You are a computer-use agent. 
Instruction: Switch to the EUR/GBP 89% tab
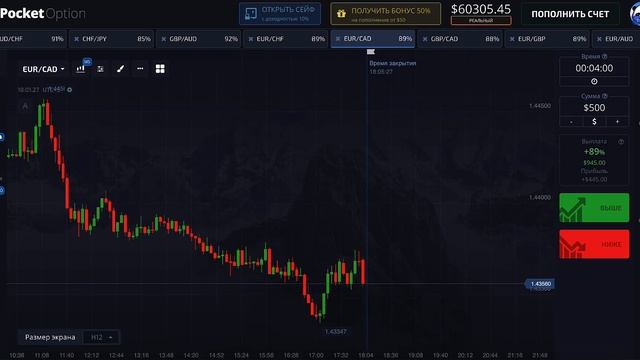pos(547,39)
